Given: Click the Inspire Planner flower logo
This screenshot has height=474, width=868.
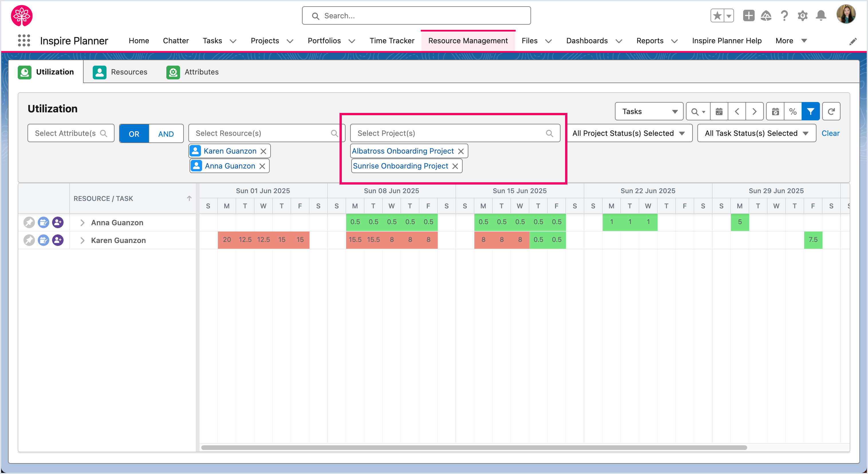Looking at the screenshot, I should point(22,15).
